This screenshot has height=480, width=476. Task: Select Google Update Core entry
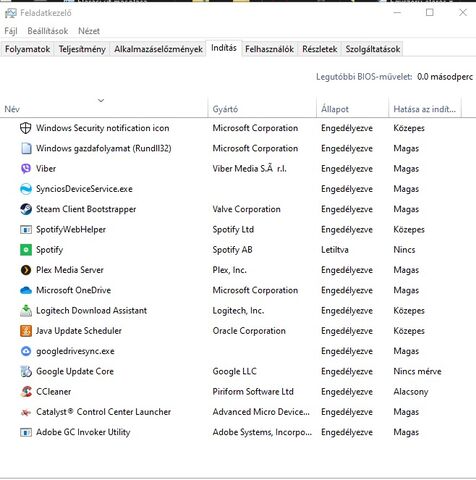point(75,371)
